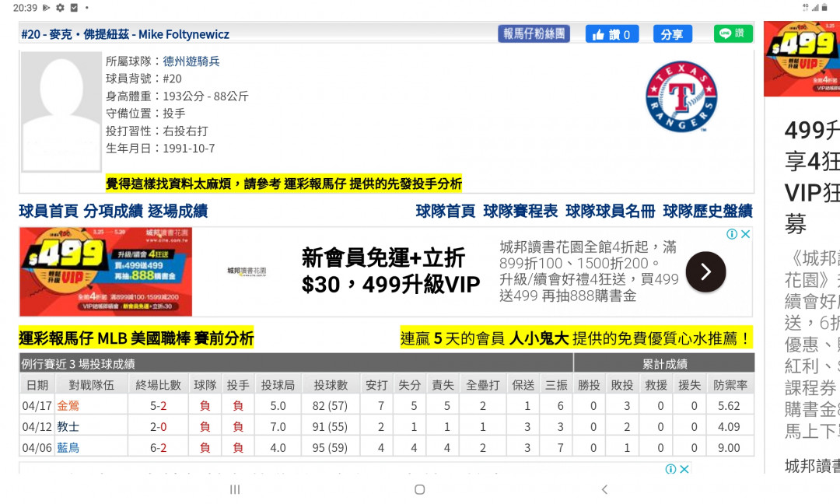The width and height of the screenshot is (840, 504).
Task: Tap the Android back navigation icon
Action: 605,489
